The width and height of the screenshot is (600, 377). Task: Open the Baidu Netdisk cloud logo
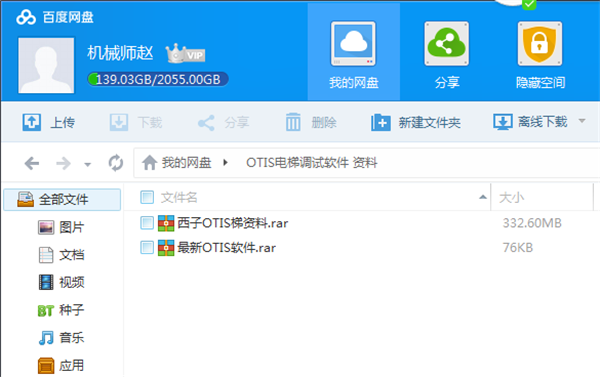pos(26,17)
